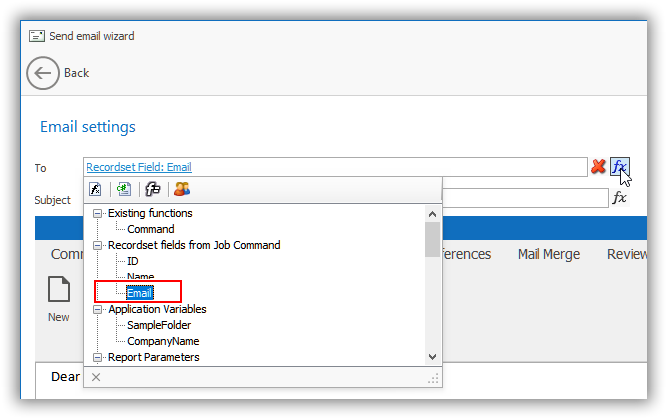Select the Email recordset field

tap(141, 293)
